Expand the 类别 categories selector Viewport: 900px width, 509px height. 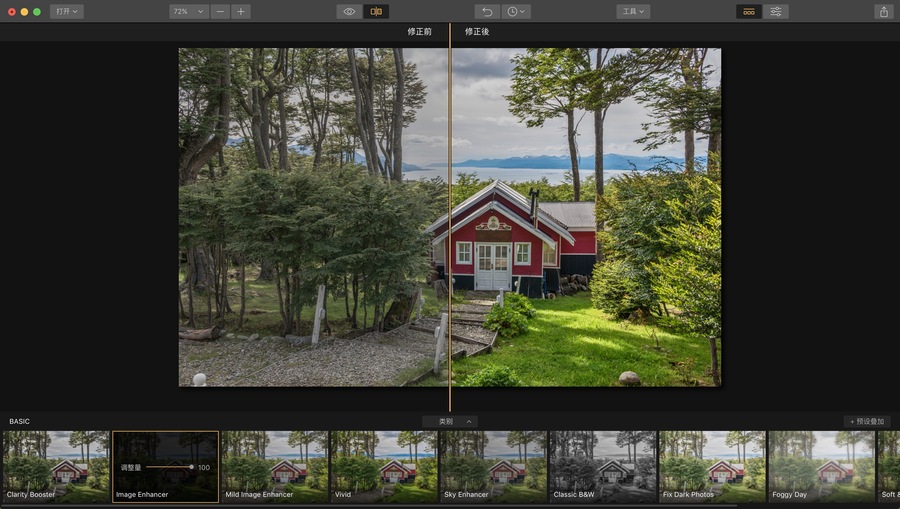450,421
